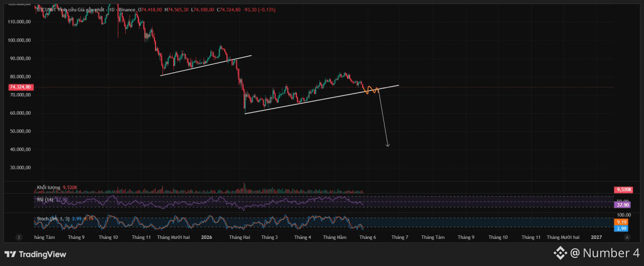This screenshot has width=644, height=266.
Task: Click the 2026 label on time axis
Action: pos(206,237)
